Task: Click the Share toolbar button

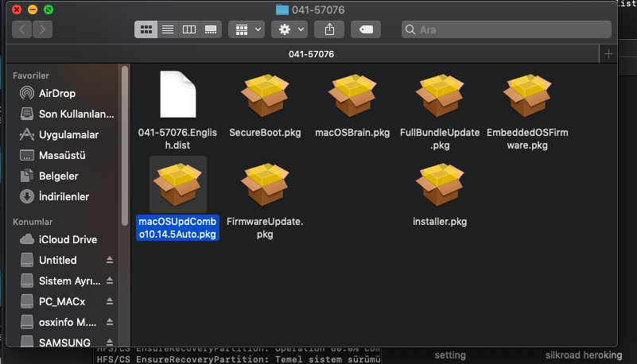Action: coord(329,29)
